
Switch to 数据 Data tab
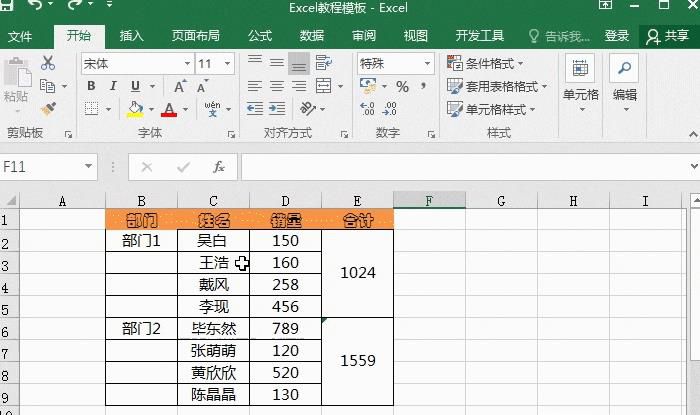[312, 36]
